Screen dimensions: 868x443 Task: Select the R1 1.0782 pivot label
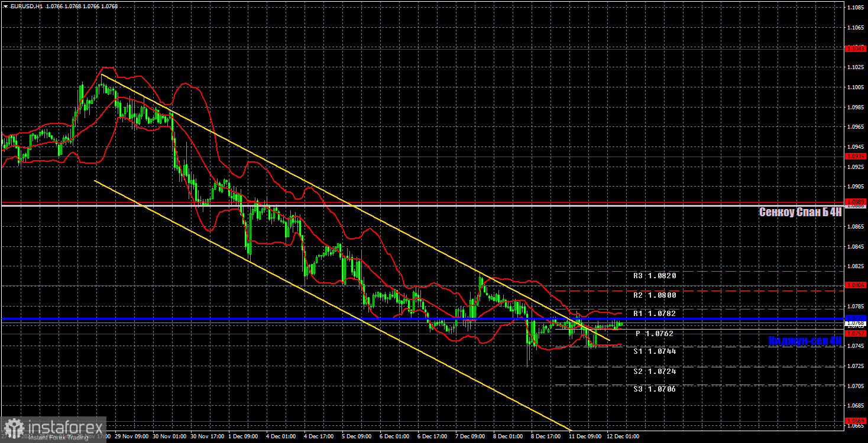[x=655, y=314]
